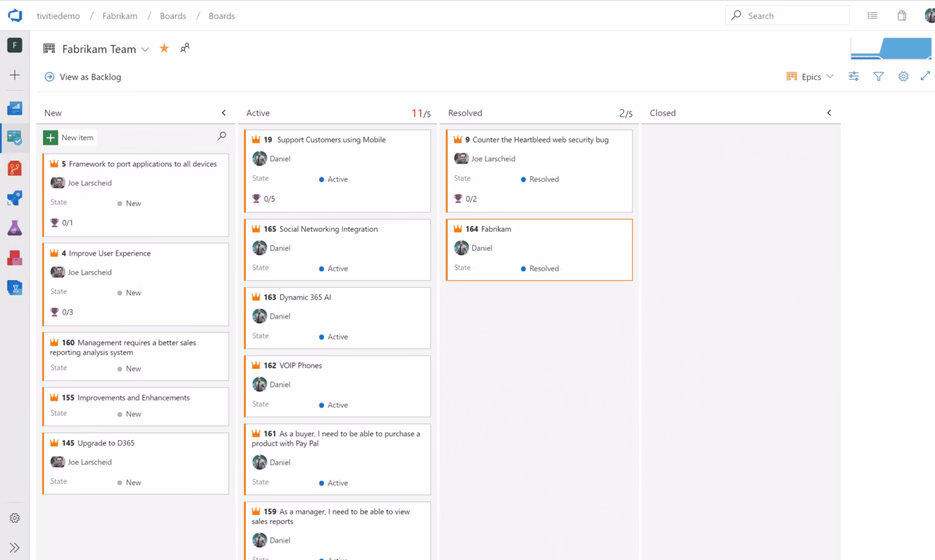This screenshot has width=935, height=560.
Task: Open card 159 view sales reports
Action: click(x=331, y=516)
